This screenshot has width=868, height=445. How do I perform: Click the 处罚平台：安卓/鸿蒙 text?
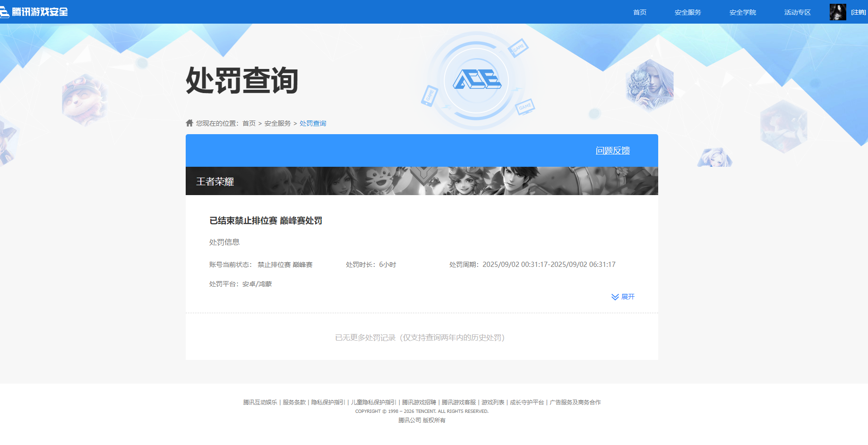tap(241, 284)
